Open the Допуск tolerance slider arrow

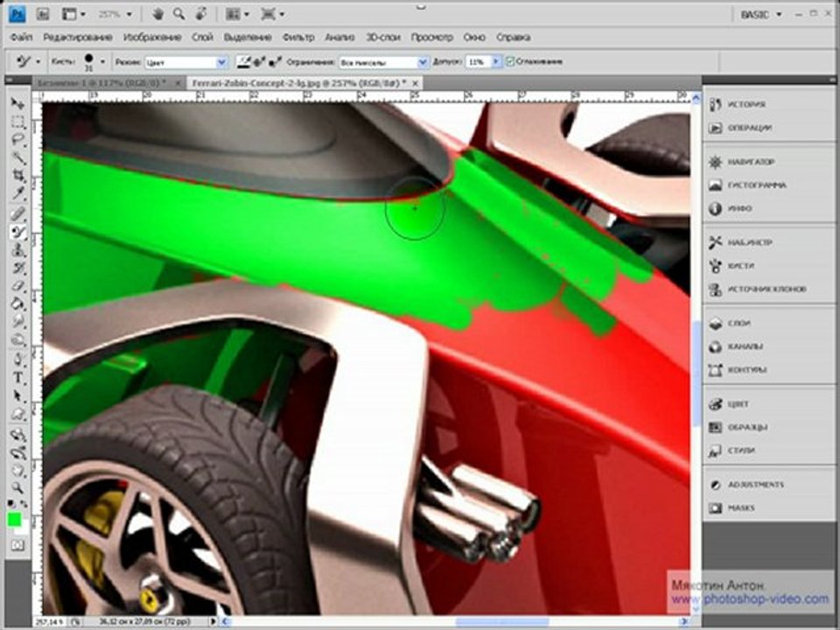pos(496,62)
